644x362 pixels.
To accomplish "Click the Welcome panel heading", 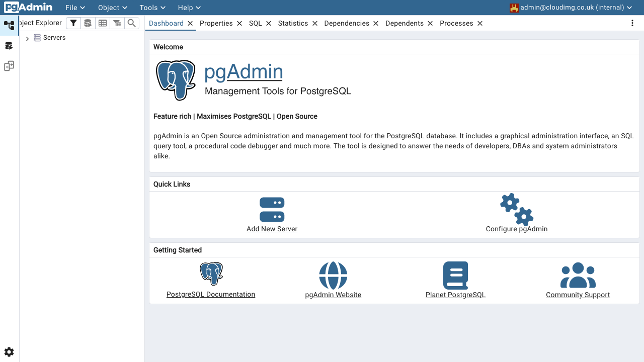I will tap(168, 47).
